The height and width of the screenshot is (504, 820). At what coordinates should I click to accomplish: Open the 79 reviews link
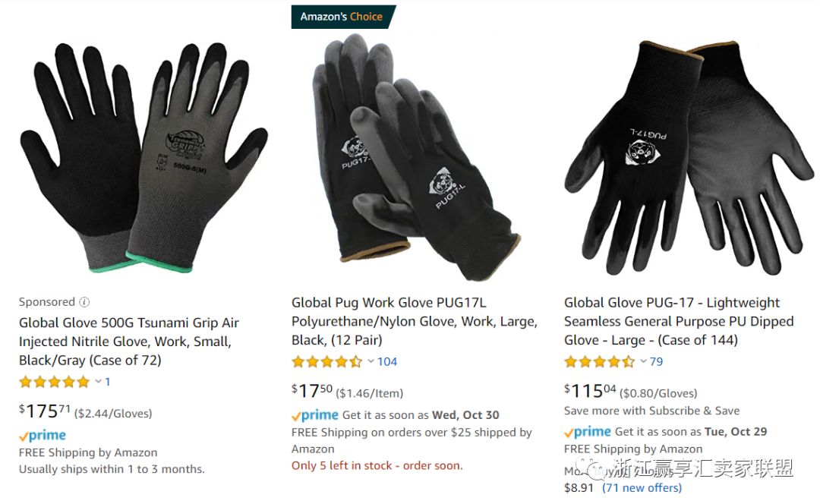pos(656,361)
